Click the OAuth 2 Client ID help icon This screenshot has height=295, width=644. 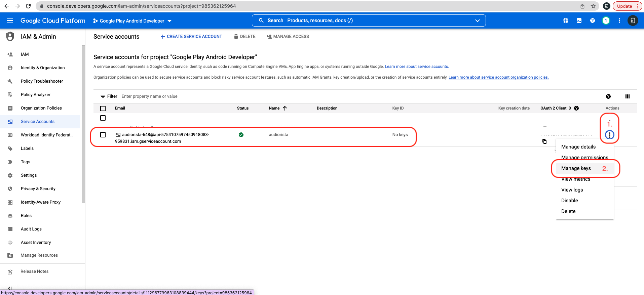click(x=576, y=108)
